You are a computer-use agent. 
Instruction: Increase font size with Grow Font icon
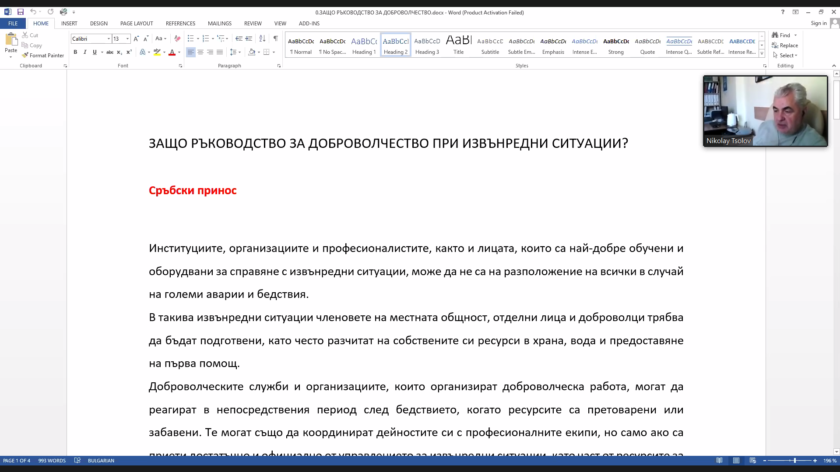(x=136, y=39)
